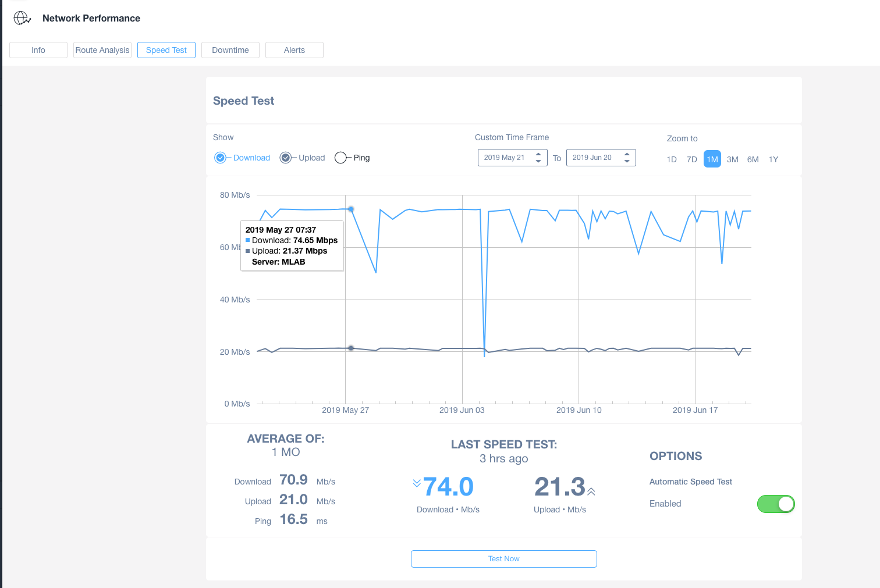Click the highlighted download data point on May 27
The width and height of the screenshot is (880, 588).
(x=351, y=209)
